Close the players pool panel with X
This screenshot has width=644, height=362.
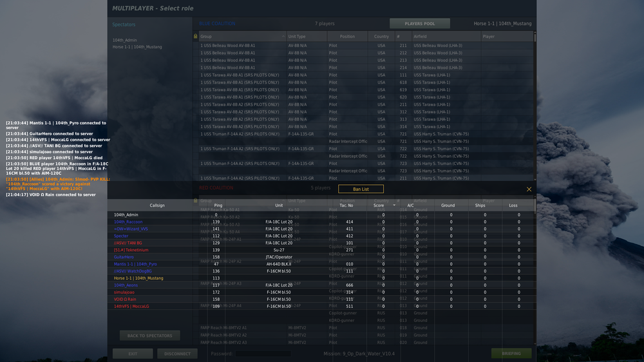[x=529, y=189]
